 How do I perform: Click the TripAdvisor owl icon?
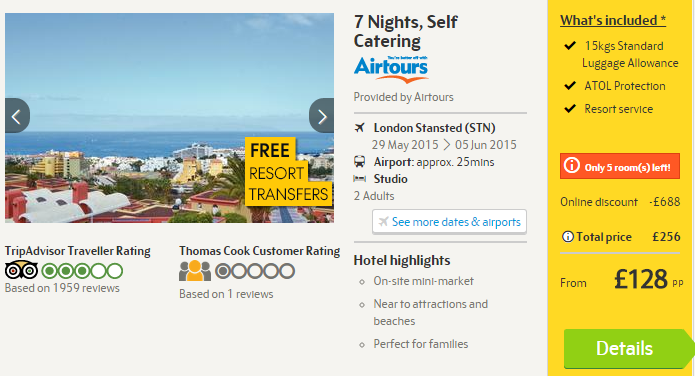click(21, 270)
